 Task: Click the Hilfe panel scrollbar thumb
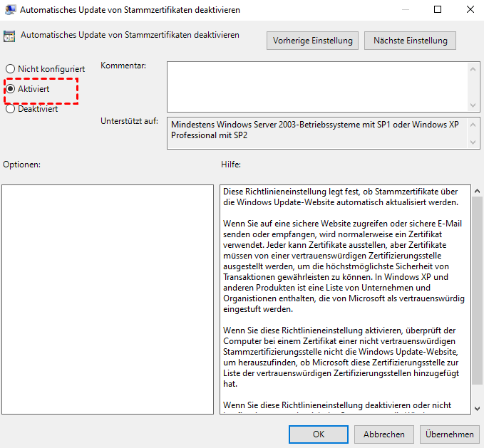[x=477, y=291]
